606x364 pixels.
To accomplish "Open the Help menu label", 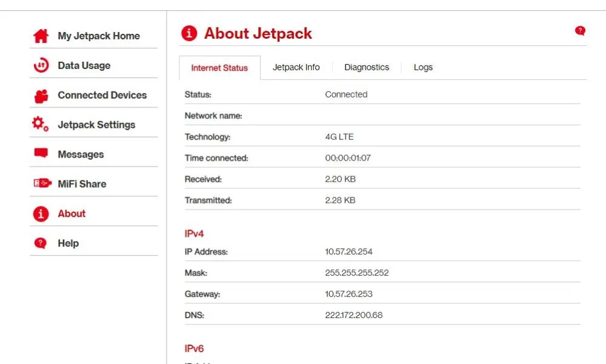I will 68,243.
